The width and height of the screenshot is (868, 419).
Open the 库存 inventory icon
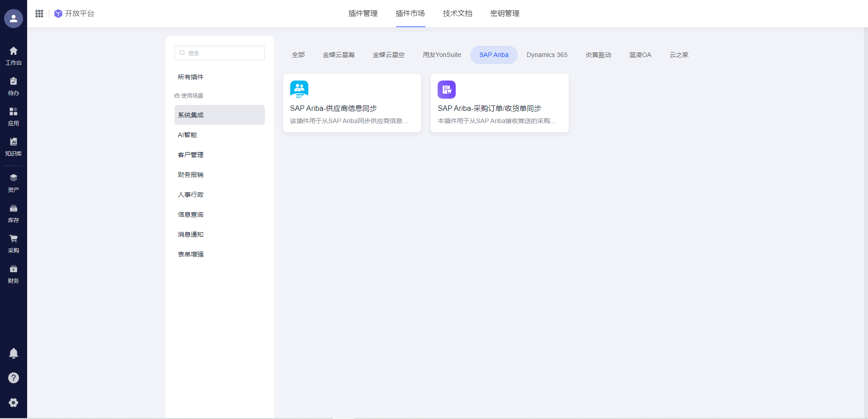pyautogui.click(x=14, y=213)
